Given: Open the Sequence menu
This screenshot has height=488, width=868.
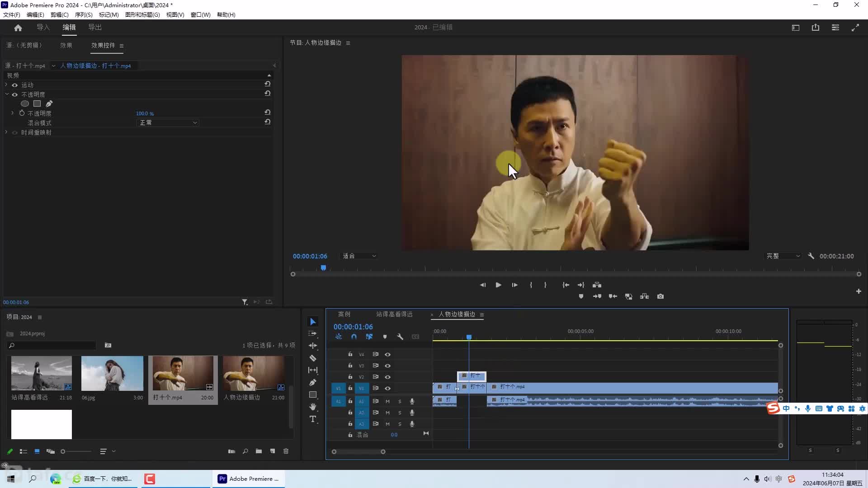Looking at the screenshot, I should (84, 14).
